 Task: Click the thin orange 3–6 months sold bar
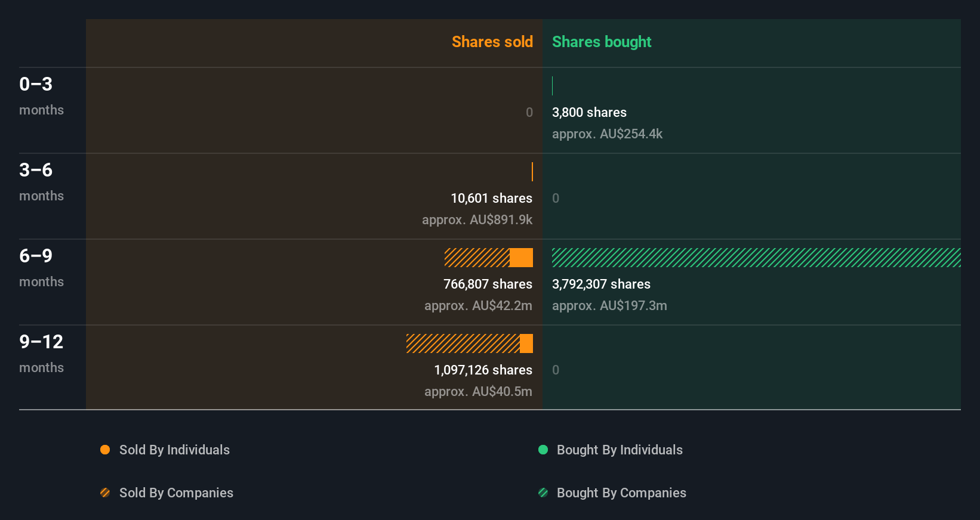532,172
